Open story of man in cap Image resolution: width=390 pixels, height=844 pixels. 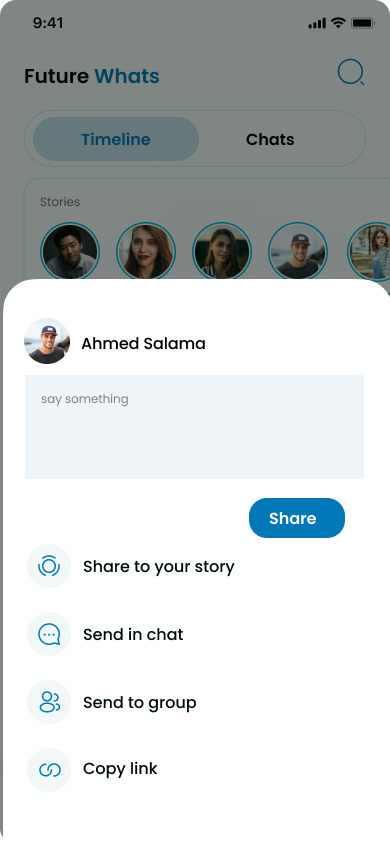click(x=297, y=251)
